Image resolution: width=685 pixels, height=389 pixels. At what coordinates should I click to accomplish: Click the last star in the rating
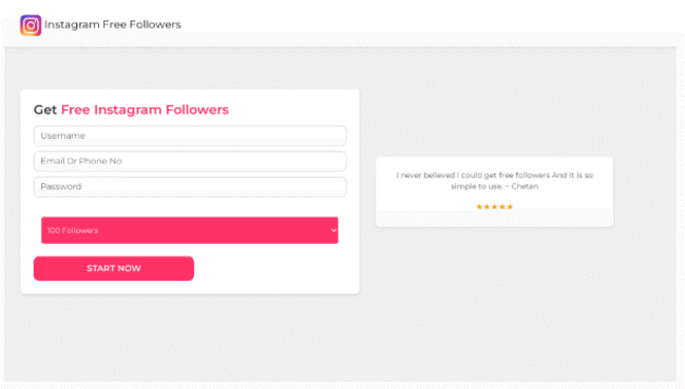coord(510,207)
